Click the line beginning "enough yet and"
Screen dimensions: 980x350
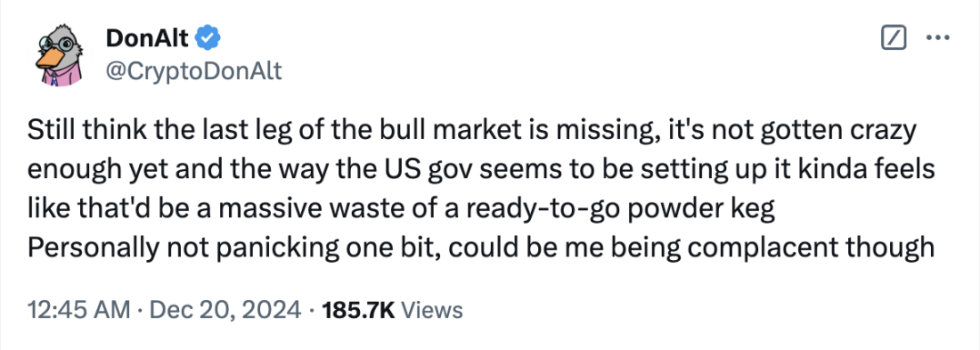(x=481, y=172)
